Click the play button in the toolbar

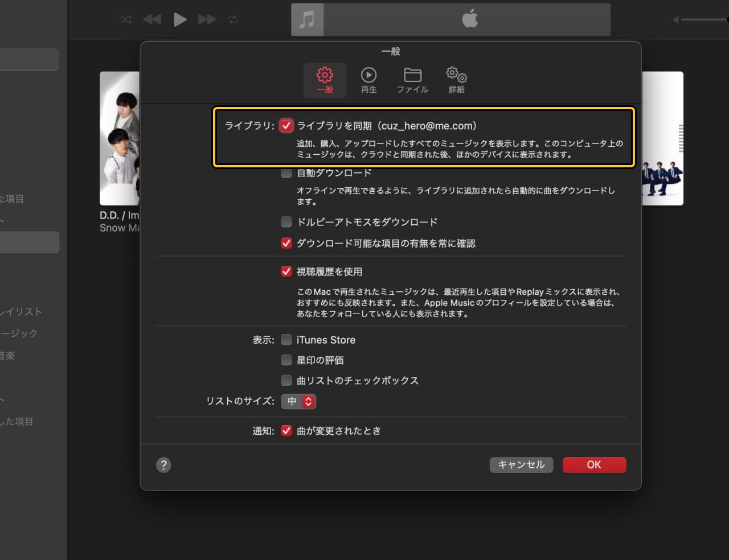pyautogui.click(x=180, y=20)
